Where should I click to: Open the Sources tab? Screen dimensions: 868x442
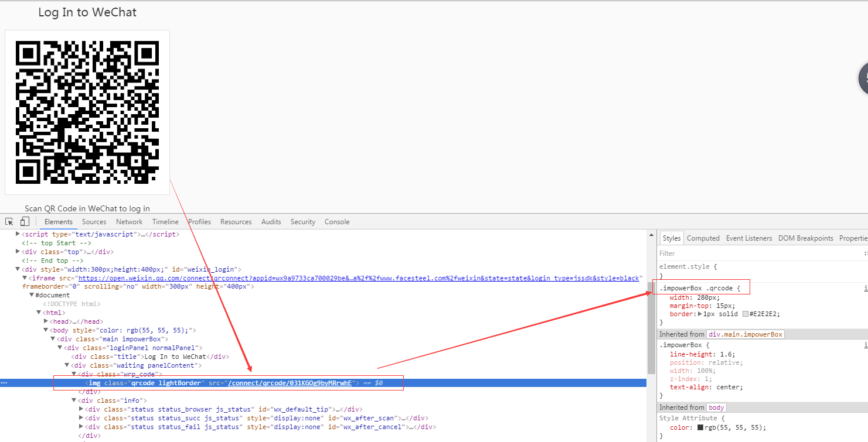pos(94,222)
